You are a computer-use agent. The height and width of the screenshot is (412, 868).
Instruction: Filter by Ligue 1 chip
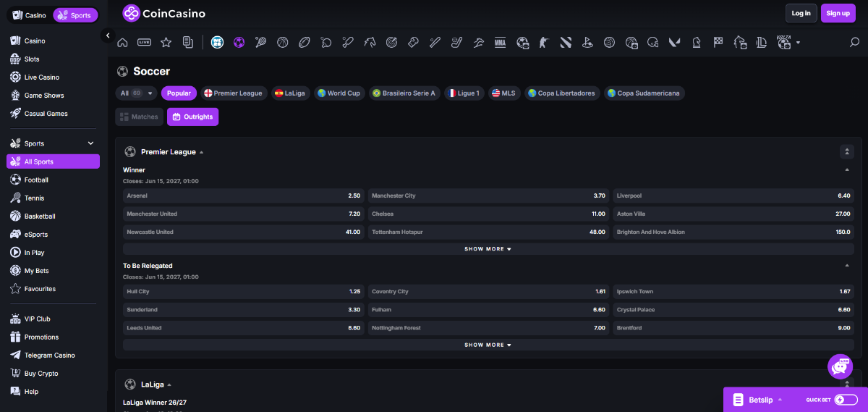tap(464, 93)
